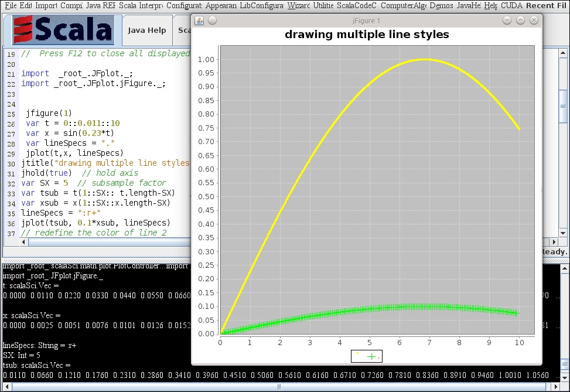Open the Wizard menu
This screenshot has height=392, width=570.
pos(298,5)
